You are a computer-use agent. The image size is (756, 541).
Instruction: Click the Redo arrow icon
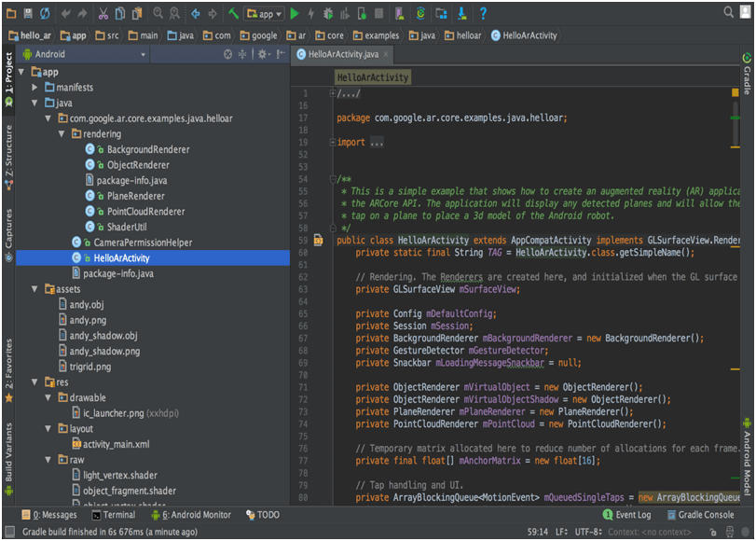point(82,13)
